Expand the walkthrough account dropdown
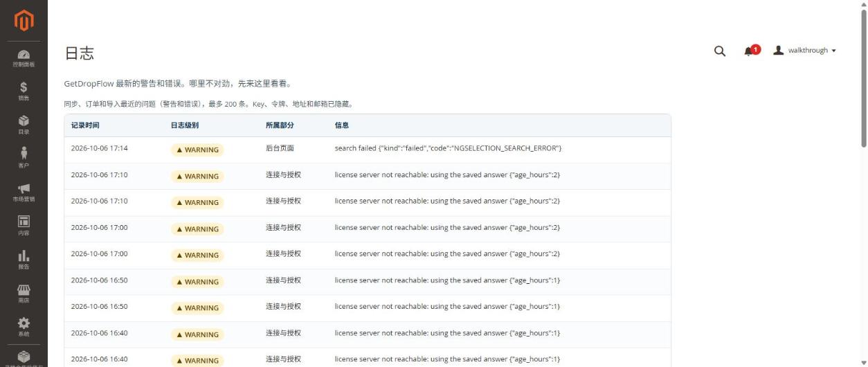 [x=805, y=51]
